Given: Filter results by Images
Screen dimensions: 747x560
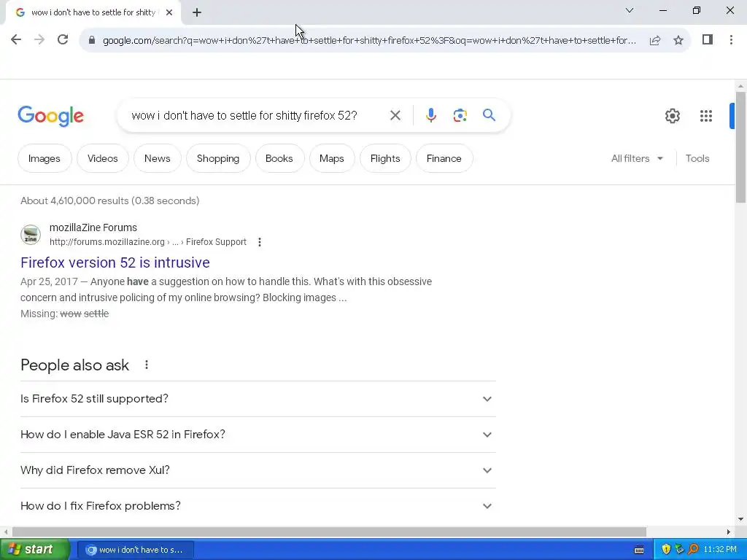Looking at the screenshot, I should coord(44,158).
